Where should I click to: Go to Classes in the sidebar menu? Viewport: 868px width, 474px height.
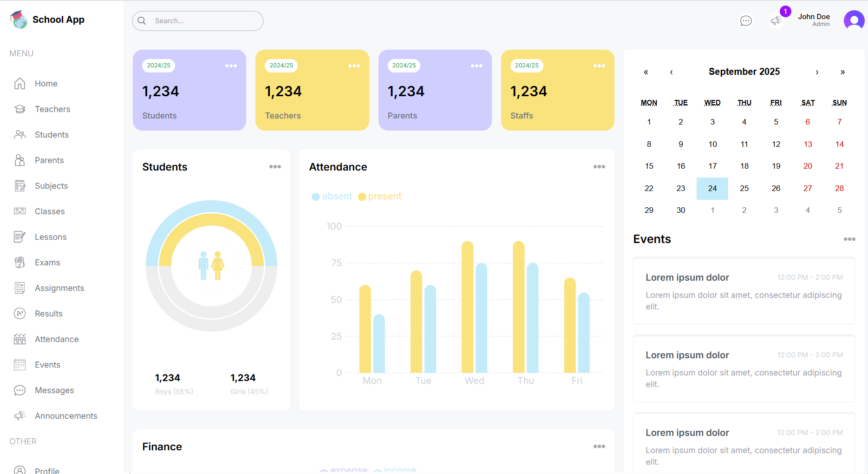(50, 211)
